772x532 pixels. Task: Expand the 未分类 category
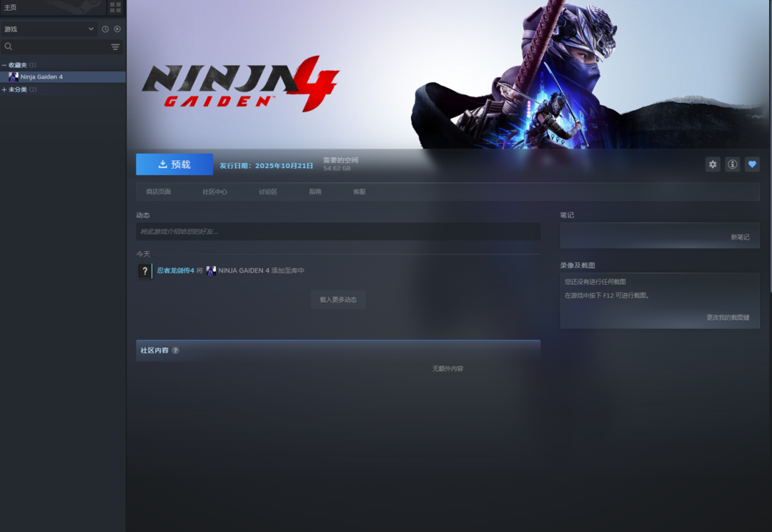pyautogui.click(x=4, y=89)
